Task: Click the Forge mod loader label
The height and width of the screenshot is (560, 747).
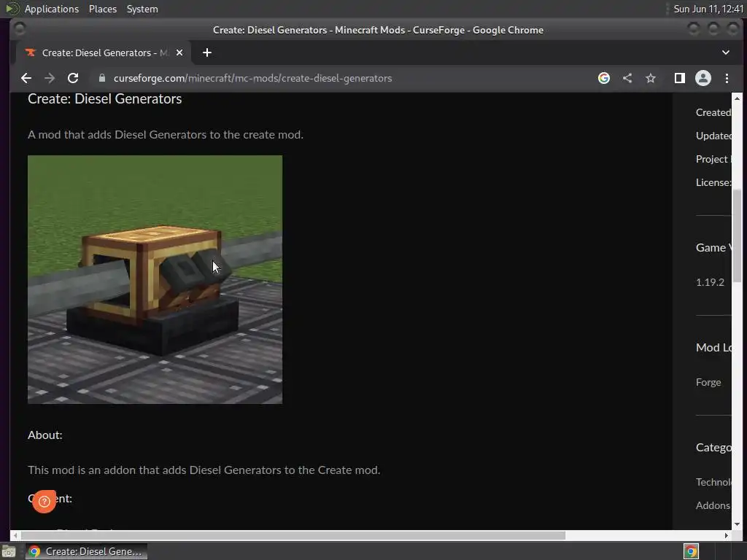Action: click(708, 382)
